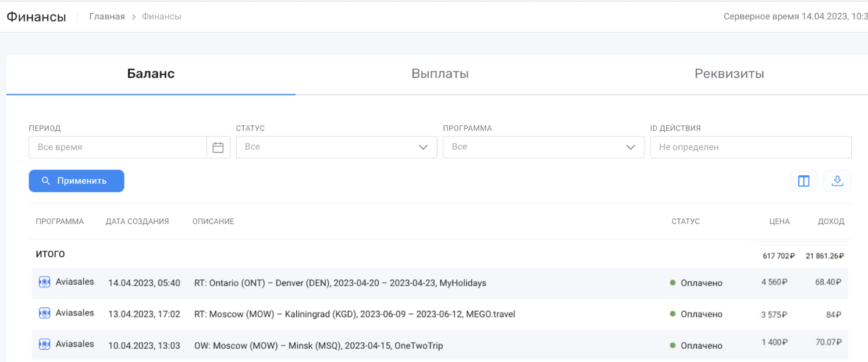868x362 pixels.
Task: Click Aviasales icon in 14.04.2023 row
Action: [44, 282]
